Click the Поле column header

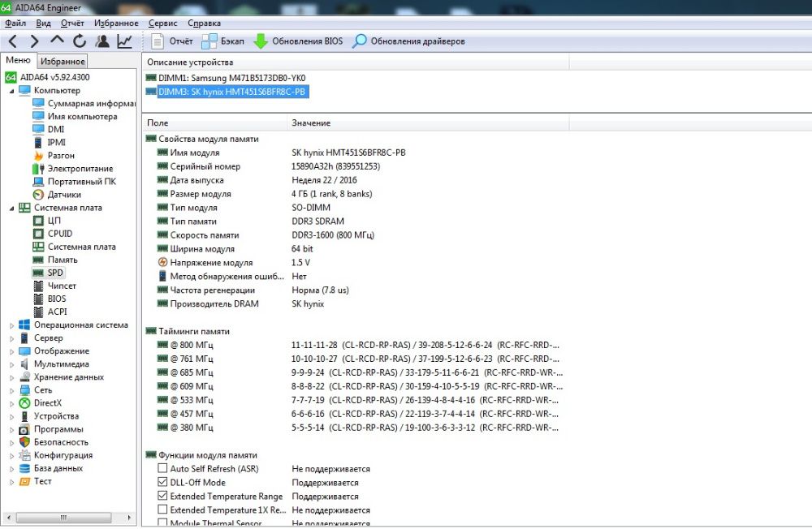(214, 123)
